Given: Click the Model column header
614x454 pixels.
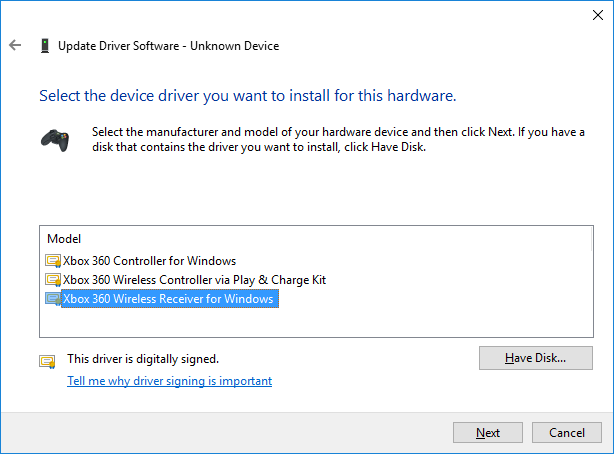Looking at the screenshot, I should pyautogui.click(x=64, y=239).
